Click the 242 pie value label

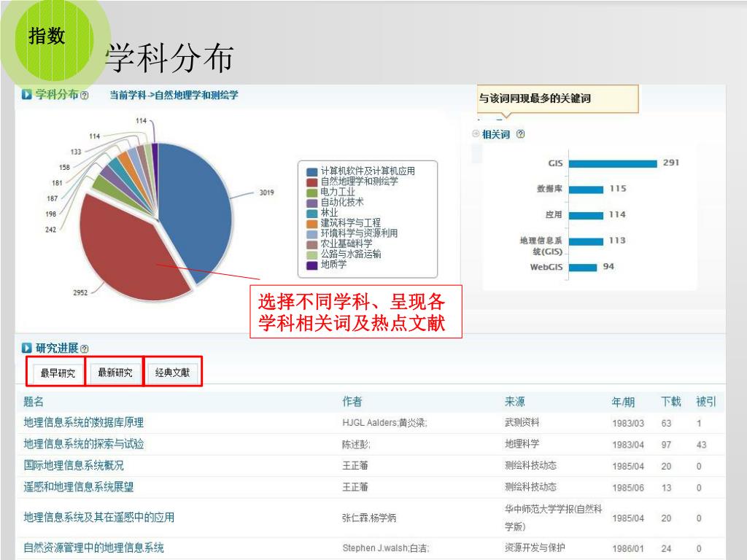(51, 230)
